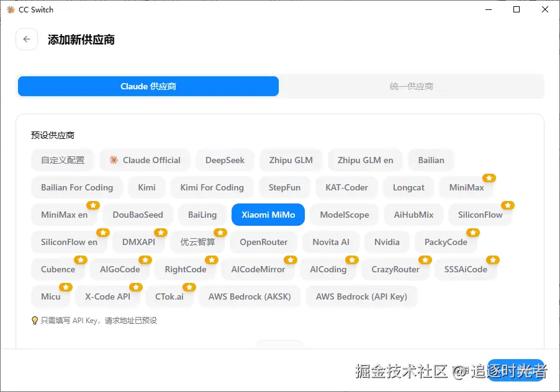Click the star badge on AICoding
This screenshot has width=560, height=392.
click(352, 260)
